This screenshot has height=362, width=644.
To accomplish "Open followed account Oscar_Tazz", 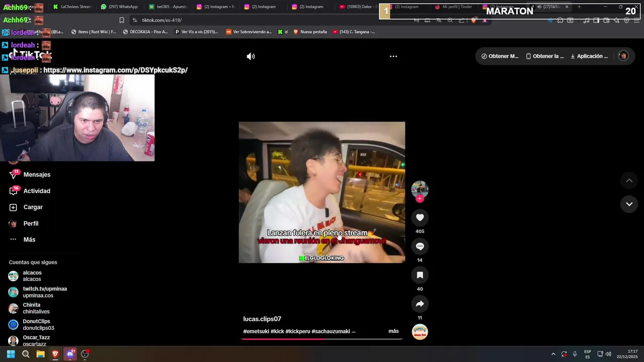I will (x=36, y=341).
